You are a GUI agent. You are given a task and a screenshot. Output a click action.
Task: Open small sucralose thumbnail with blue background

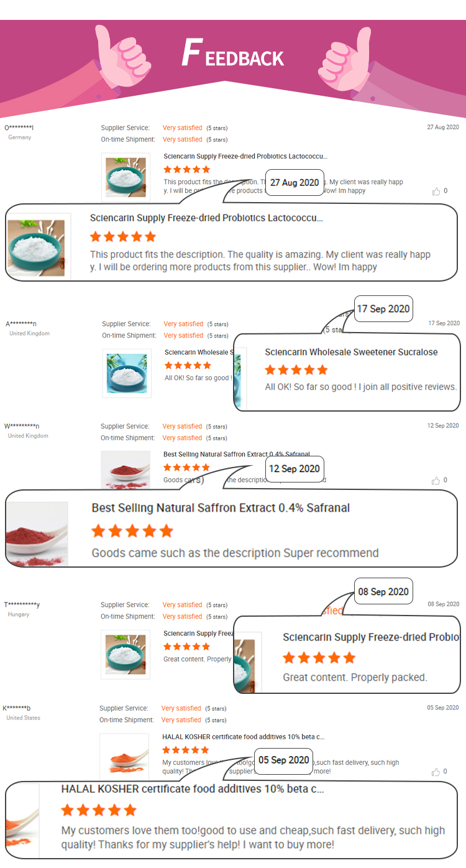[127, 373]
